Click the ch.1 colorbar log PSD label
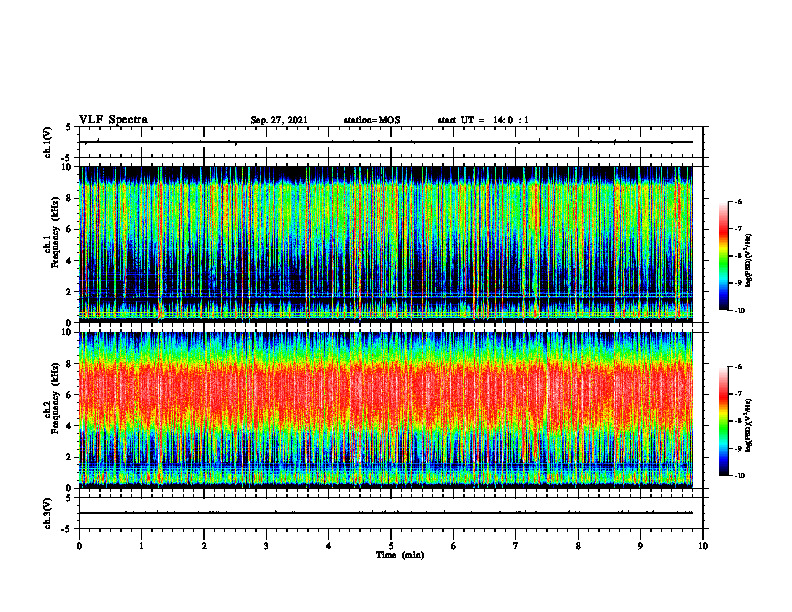Screen dimensions: 792x612 click(x=749, y=260)
